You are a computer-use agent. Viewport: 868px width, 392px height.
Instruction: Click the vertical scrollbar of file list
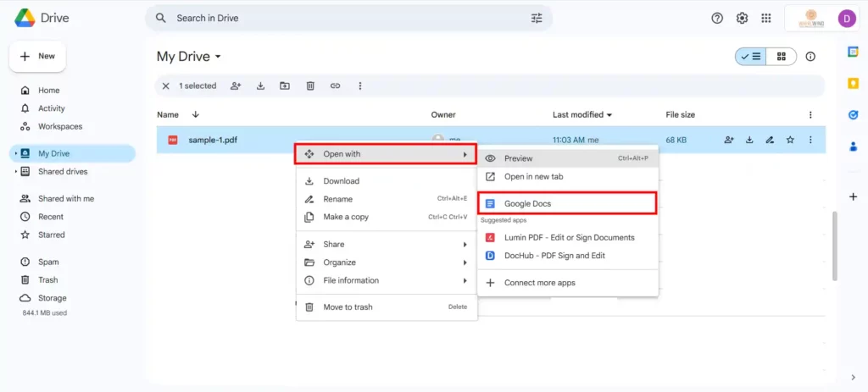tap(834, 246)
